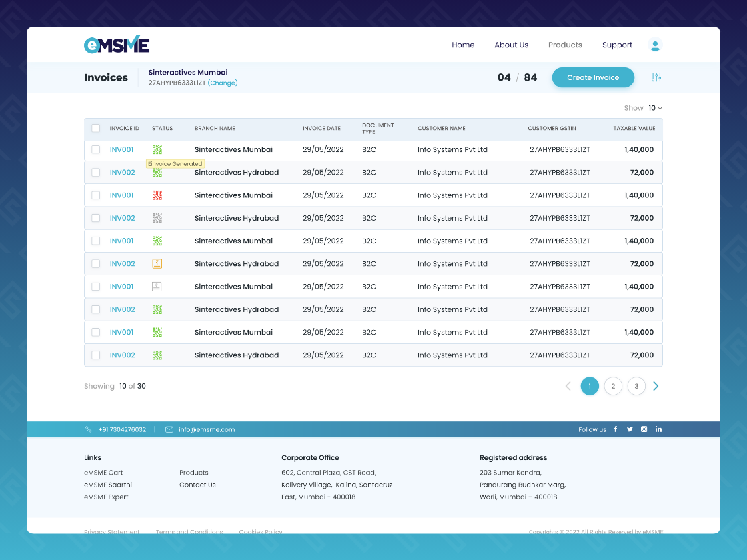747x560 pixels.
Task: Open the Home nav item
Action: 463,45
